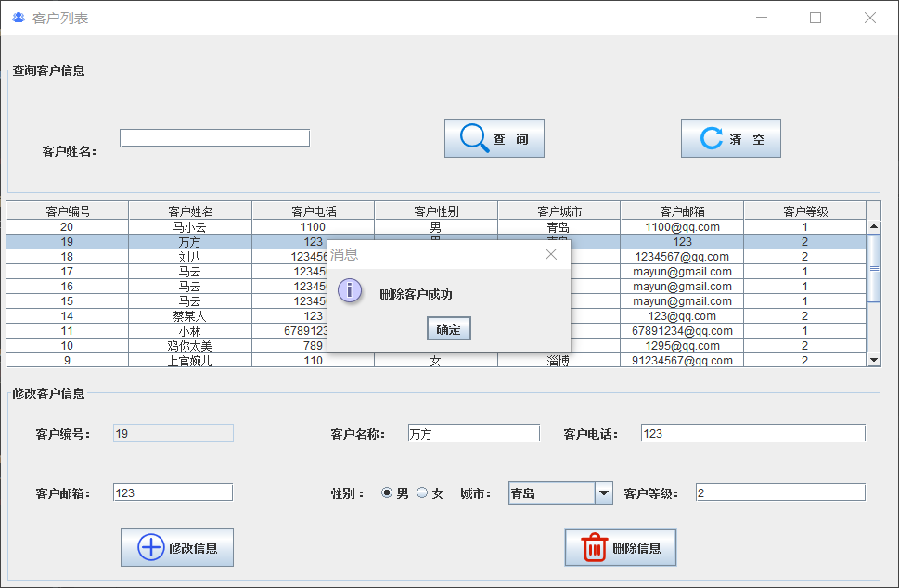Select the row for customer 刘八
Image resolution: width=899 pixels, height=588 pixels.
click(436, 257)
